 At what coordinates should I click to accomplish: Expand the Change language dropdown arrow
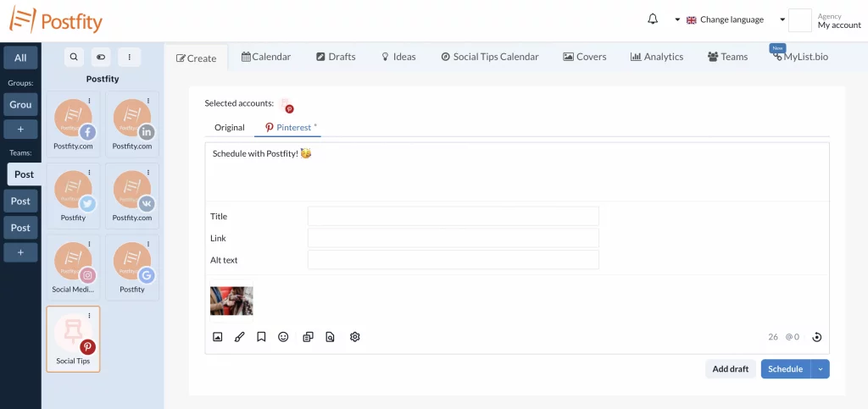point(677,19)
